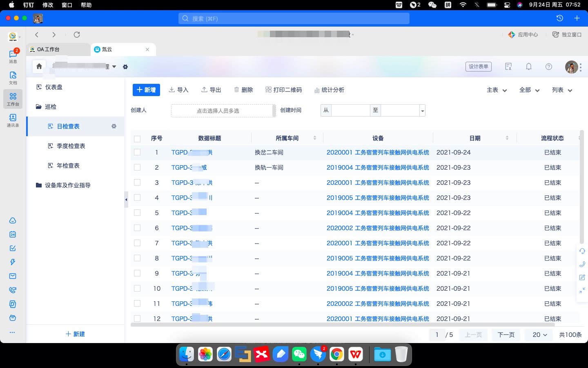Click the cloud drive icon in sidebar
The height and width of the screenshot is (368, 588).
[13, 221]
